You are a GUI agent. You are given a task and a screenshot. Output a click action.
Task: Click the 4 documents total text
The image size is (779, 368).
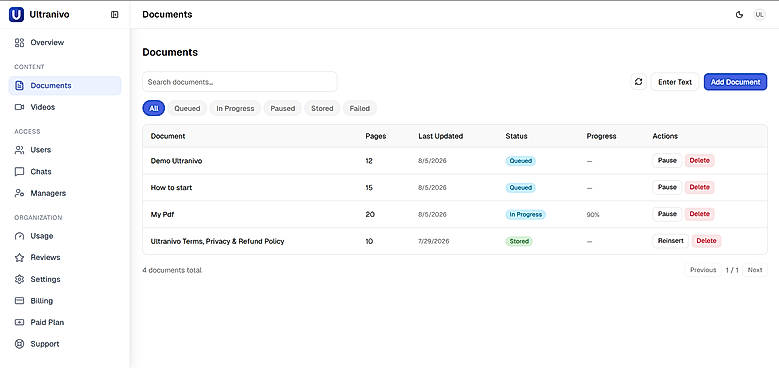click(172, 270)
